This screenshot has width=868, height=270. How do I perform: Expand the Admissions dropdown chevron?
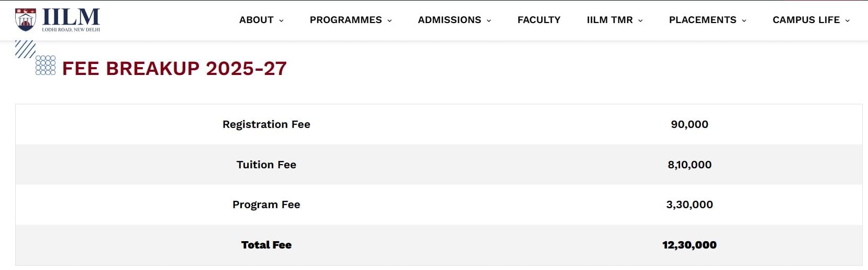coord(489,20)
